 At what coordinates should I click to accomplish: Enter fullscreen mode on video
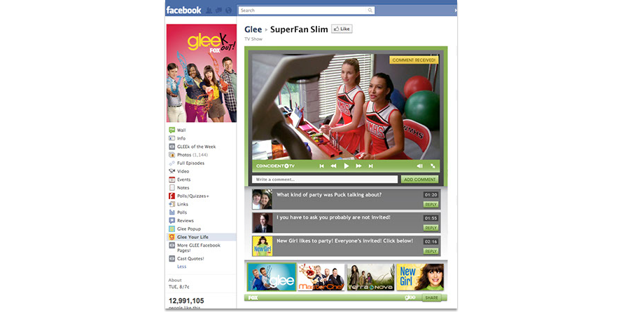(433, 166)
